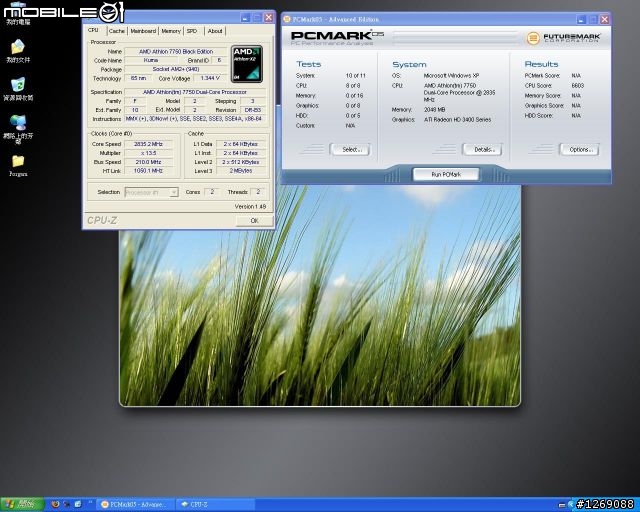Click the Core Speed value 2835.2 MHz
Image resolution: width=640 pixels, height=512 pixels.
(148, 144)
